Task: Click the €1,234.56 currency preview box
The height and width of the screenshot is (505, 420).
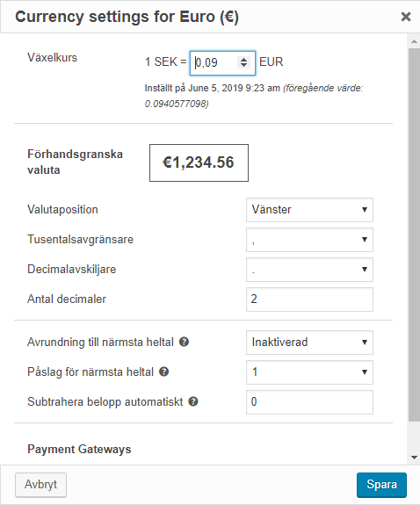Action: pos(199,162)
